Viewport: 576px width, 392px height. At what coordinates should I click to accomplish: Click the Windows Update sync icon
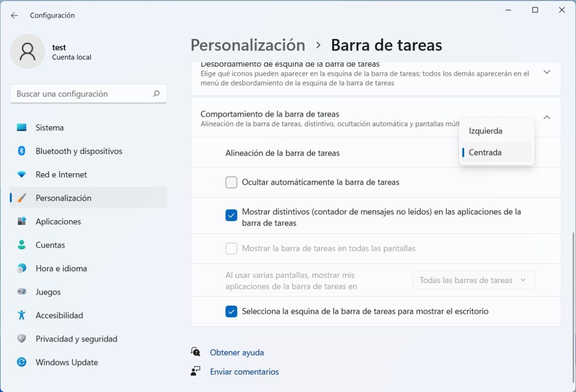click(22, 362)
